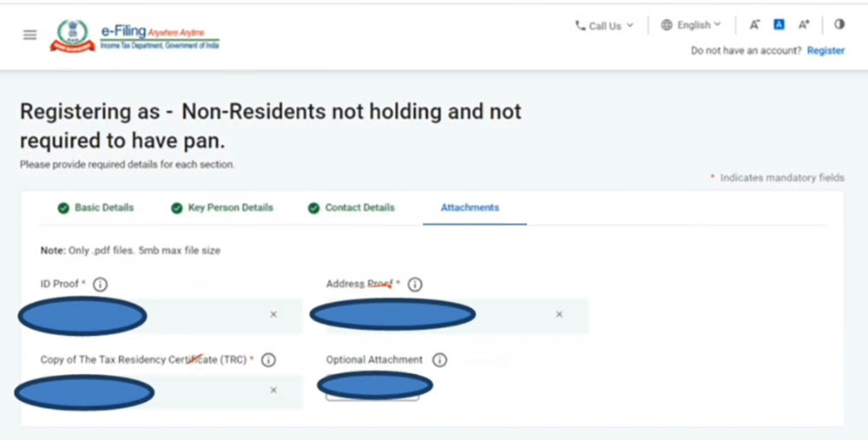This screenshot has width=868, height=440.
Task: Click the Register link
Action: tap(825, 50)
